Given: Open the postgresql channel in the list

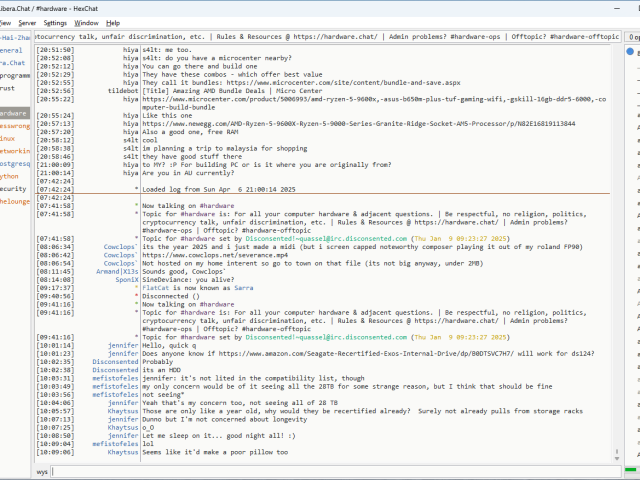Looking at the screenshot, I should tap(14, 163).
